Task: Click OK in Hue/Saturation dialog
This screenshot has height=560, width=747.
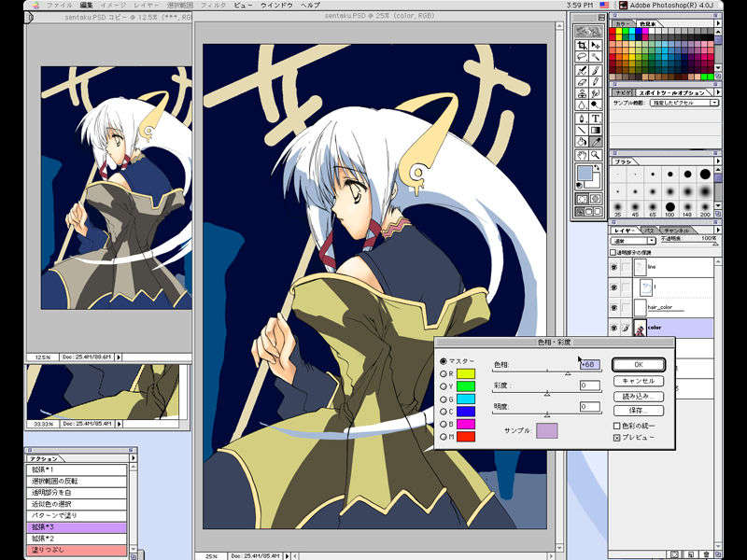Action: [639, 365]
